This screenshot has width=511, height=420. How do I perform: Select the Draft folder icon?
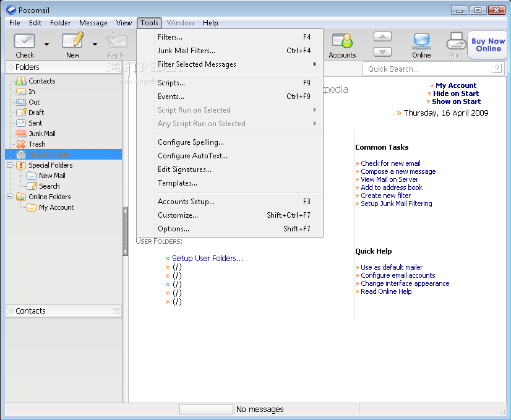(21, 113)
